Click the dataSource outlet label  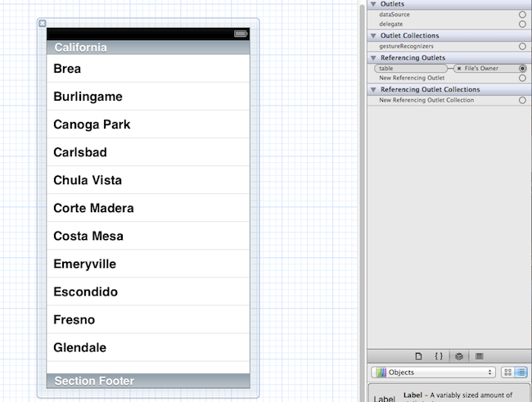point(394,15)
